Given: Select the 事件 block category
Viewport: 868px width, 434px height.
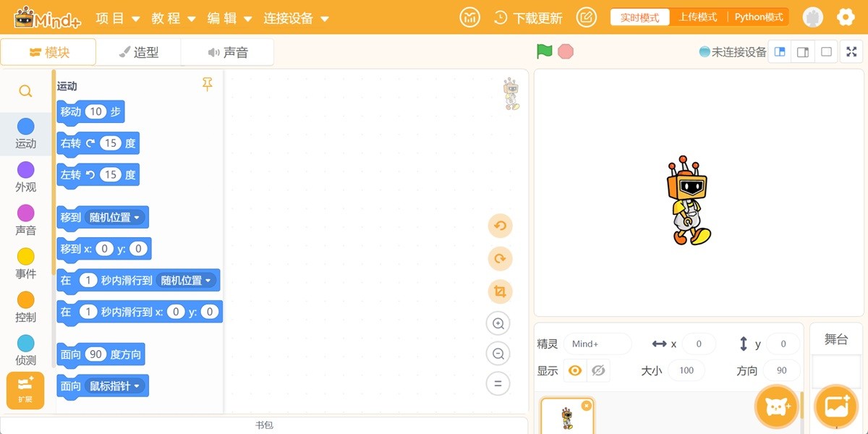Looking at the screenshot, I should click(x=25, y=263).
